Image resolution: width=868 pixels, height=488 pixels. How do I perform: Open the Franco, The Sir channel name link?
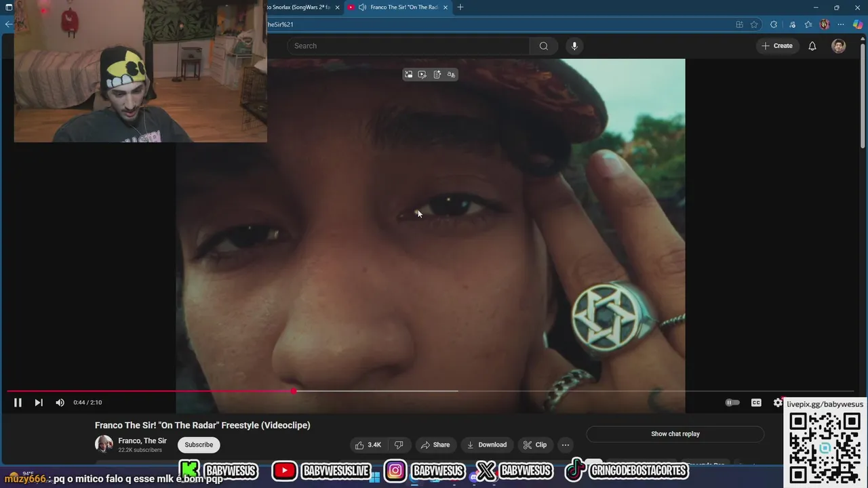point(142,441)
